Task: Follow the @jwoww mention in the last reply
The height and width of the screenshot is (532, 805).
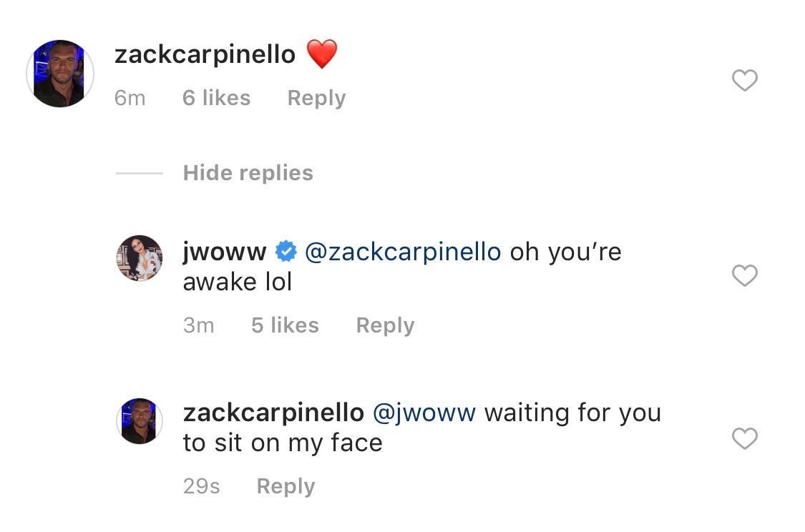Action: coord(424,413)
